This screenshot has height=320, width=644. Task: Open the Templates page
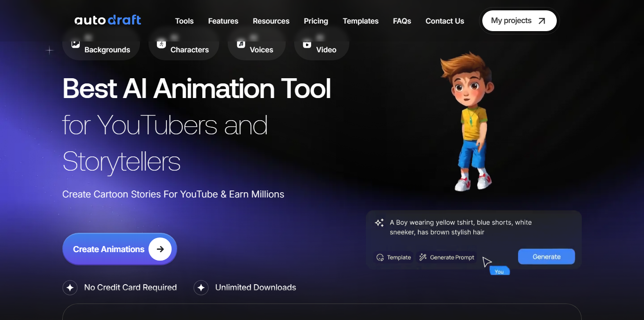click(x=361, y=21)
